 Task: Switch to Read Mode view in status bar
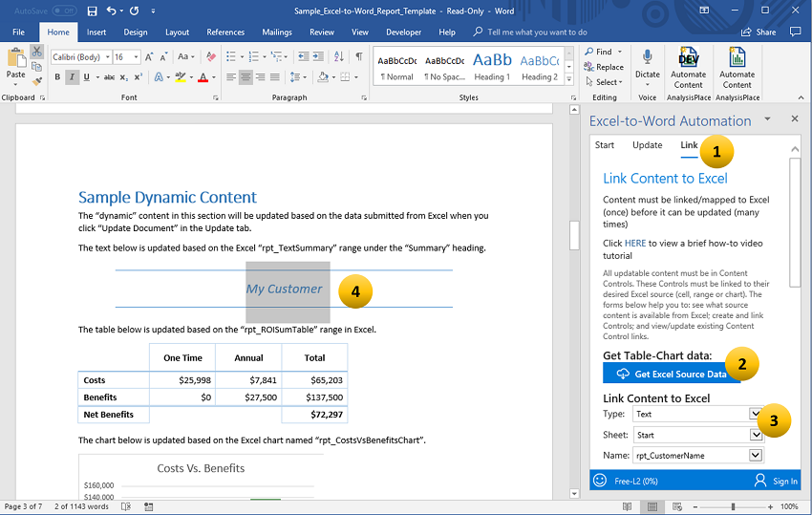[627, 506]
